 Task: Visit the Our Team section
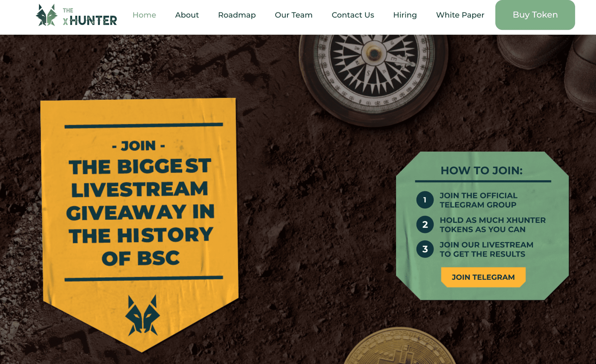coord(293,15)
